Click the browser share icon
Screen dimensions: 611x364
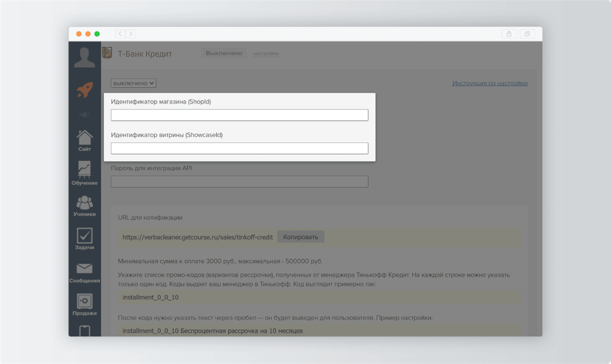point(509,34)
